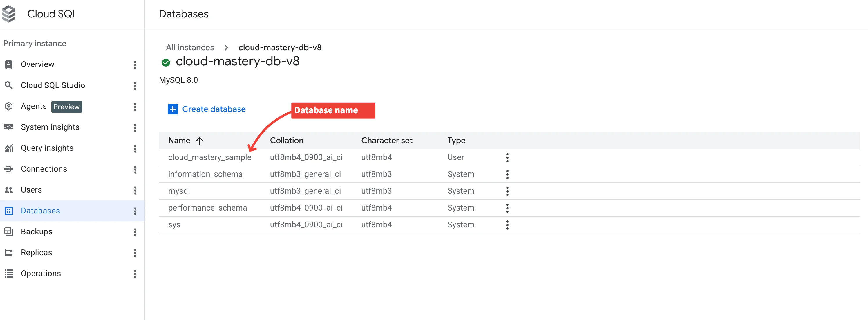This screenshot has width=868, height=320.
Task: Click All instances breadcrumb link
Action: [x=190, y=48]
